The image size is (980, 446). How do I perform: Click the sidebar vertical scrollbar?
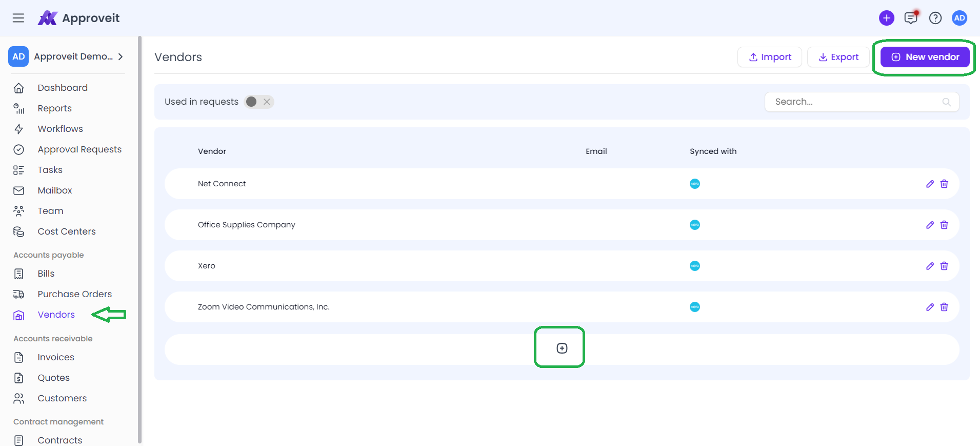point(139,239)
